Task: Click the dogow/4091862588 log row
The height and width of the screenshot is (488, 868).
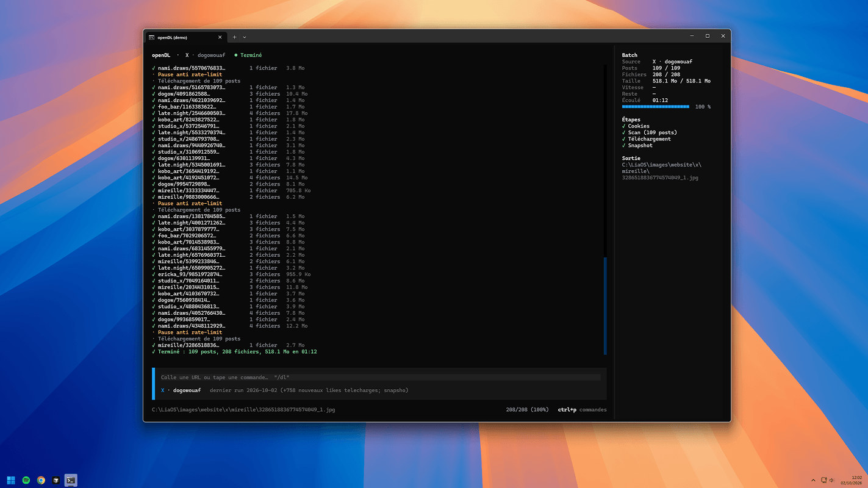Action: (x=229, y=94)
